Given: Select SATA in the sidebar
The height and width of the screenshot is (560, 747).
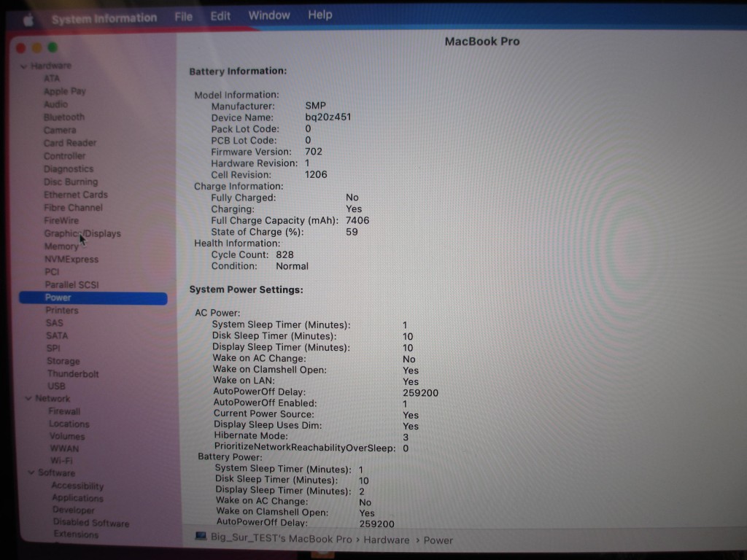Looking at the screenshot, I should [x=57, y=335].
